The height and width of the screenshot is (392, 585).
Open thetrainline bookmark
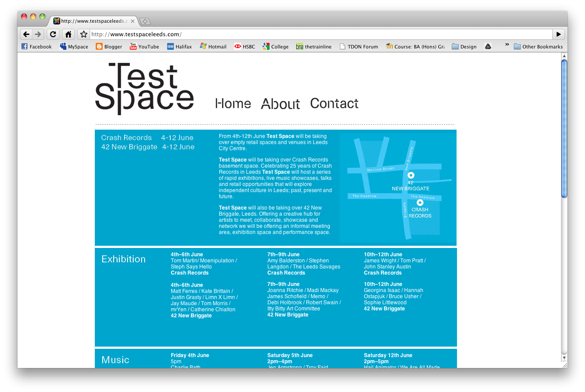(314, 46)
